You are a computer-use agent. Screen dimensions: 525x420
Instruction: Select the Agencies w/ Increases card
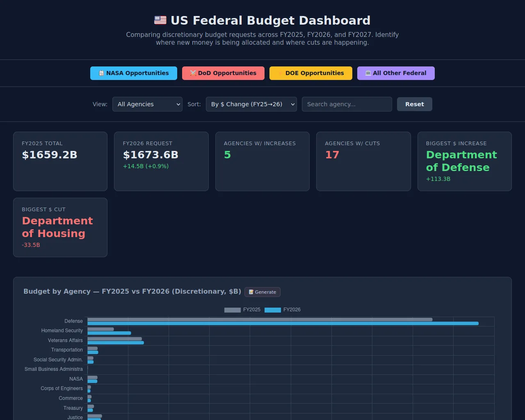[262, 161]
